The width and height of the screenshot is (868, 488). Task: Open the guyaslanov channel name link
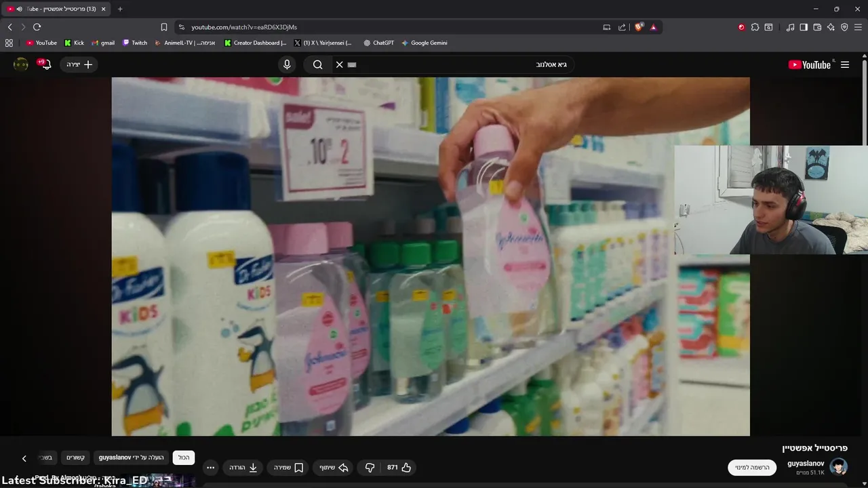[806, 463]
